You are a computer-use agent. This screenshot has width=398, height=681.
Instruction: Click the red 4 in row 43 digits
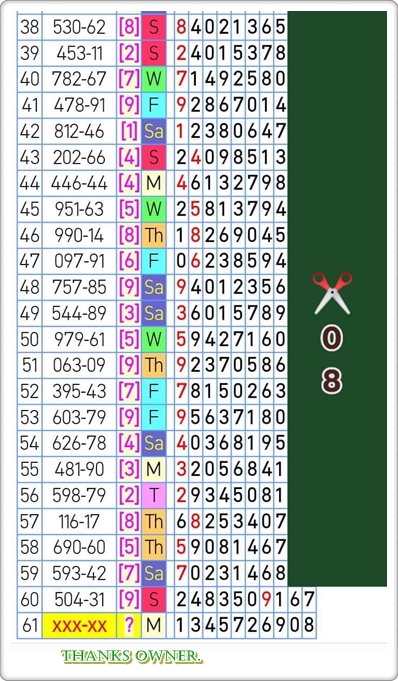click(196, 158)
